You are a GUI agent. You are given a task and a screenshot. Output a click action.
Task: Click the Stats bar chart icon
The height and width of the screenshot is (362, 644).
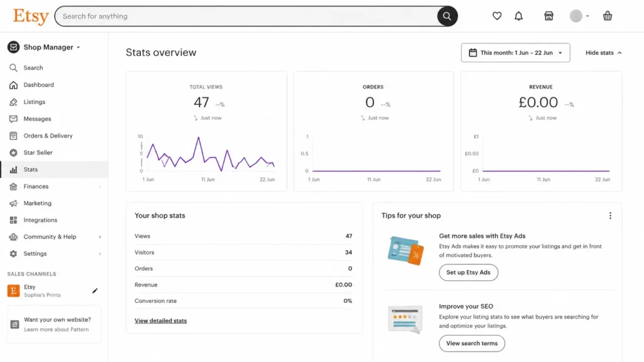(x=14, y=170)
